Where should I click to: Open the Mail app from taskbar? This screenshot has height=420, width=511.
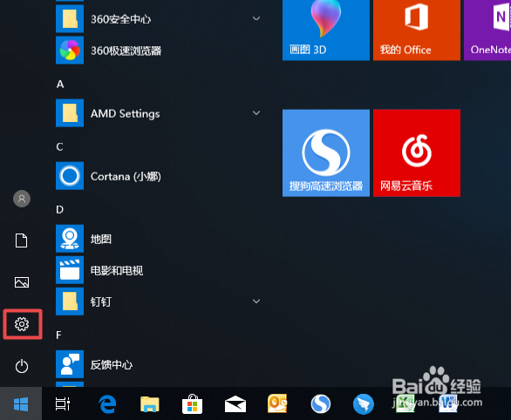click(235, 403)
